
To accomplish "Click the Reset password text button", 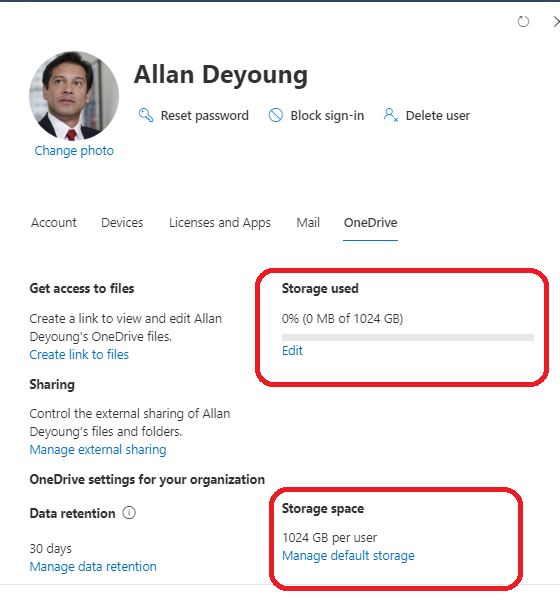I will pos(204,116).
